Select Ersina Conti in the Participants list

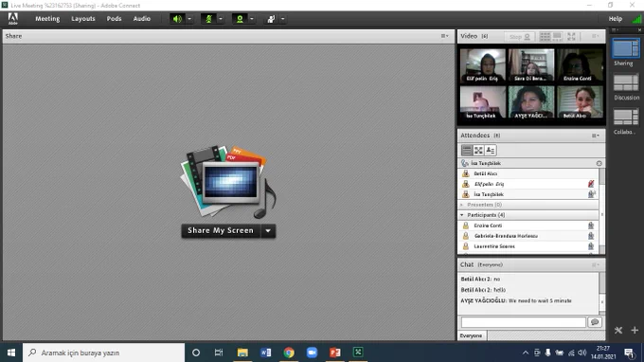coord(528,226)
